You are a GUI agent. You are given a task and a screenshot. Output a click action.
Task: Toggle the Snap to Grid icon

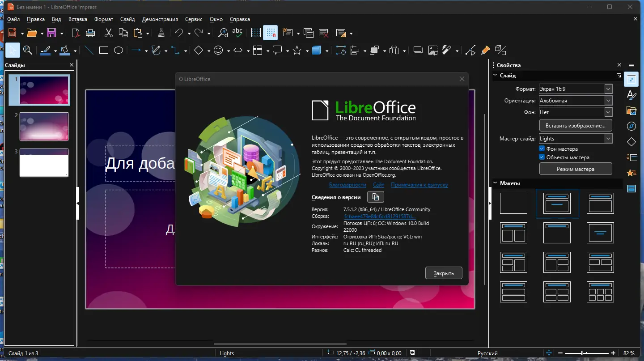tap(270, 33)
